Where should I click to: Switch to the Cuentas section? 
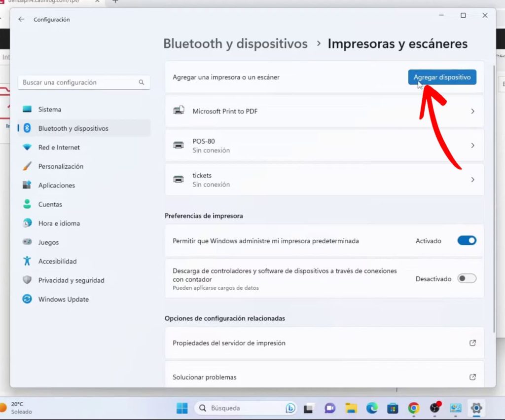tap(50, 204)
